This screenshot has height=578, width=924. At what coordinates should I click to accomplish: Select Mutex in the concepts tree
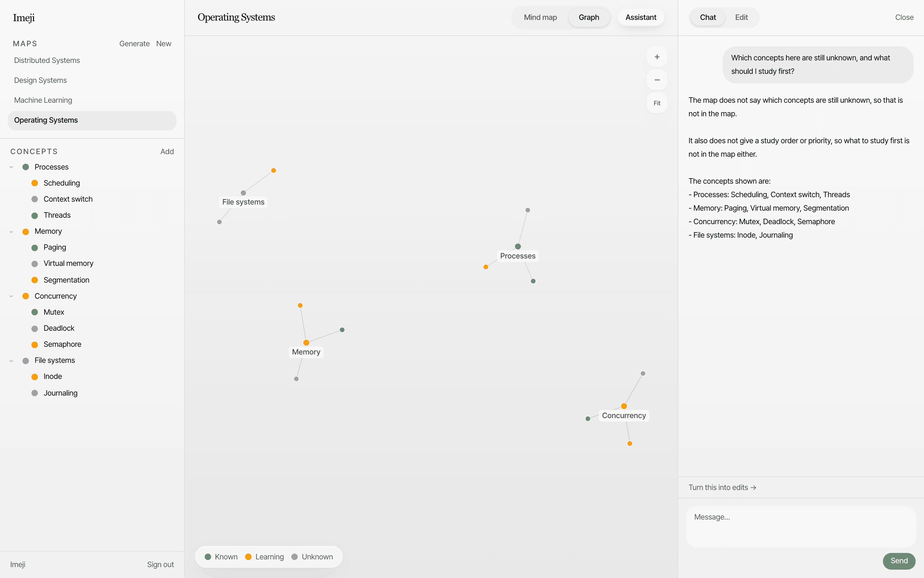point(54,312)
